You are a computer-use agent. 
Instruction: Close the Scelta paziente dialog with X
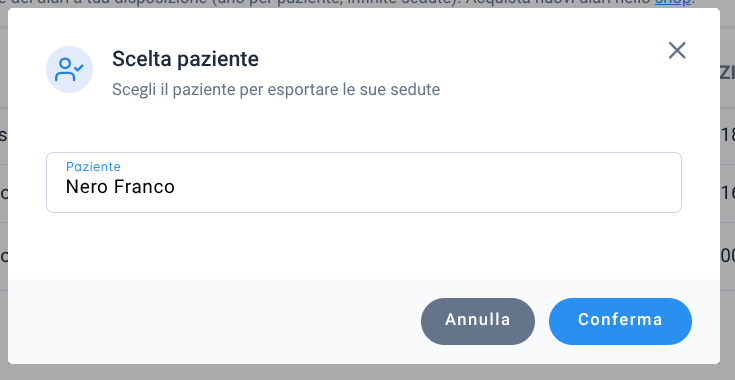point(677,51)
